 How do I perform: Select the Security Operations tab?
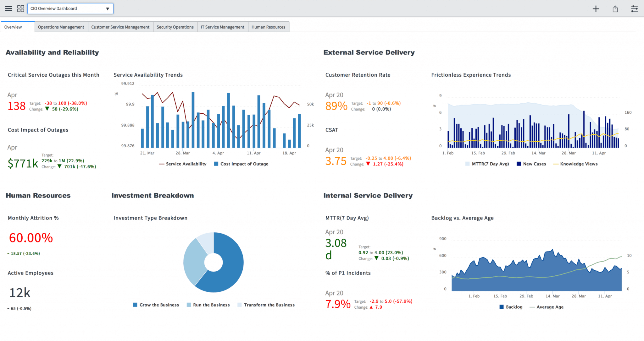tap(176, 27)
